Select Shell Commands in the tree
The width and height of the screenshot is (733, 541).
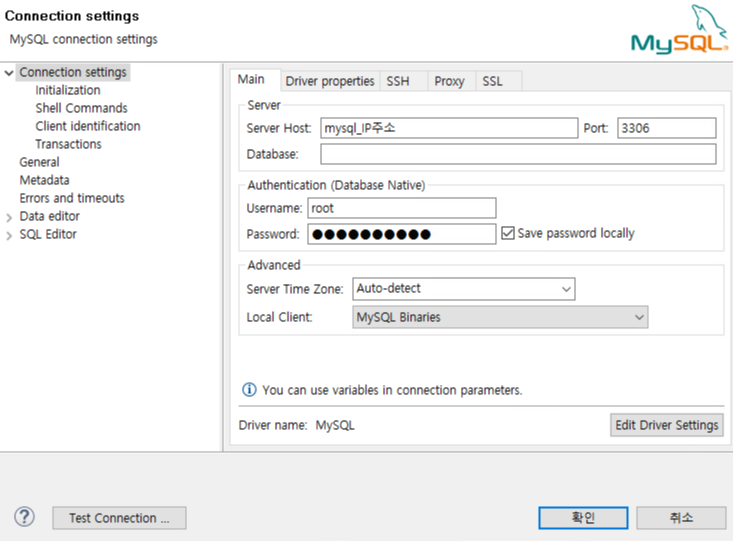tap(81, 108)
